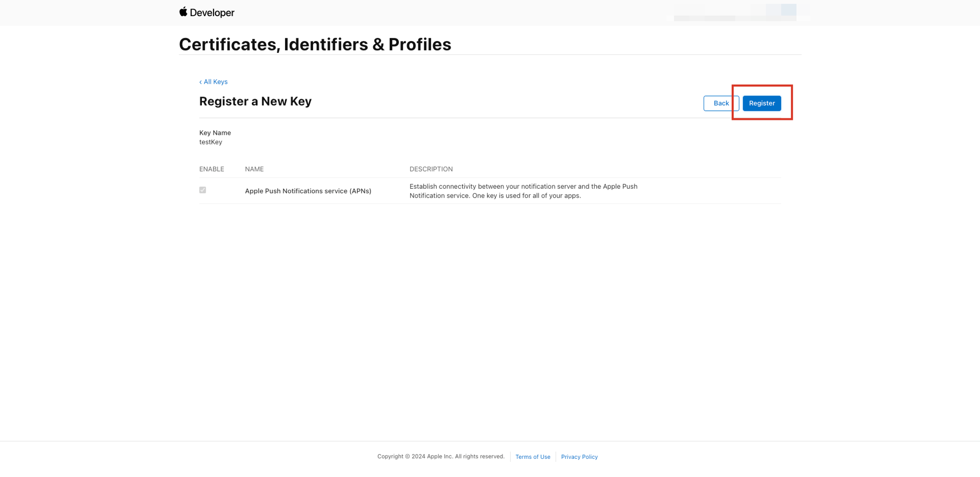Open the Terms of Use link

point(533,457)
